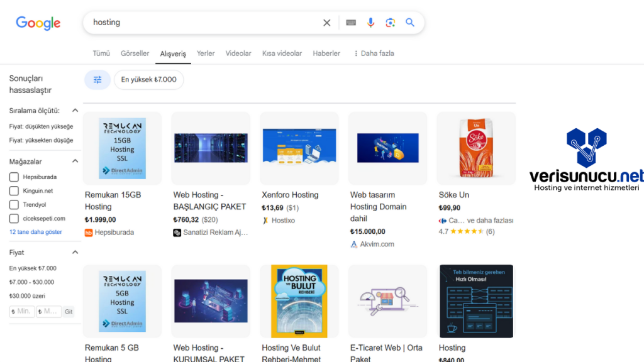The width and height of the screenshot is (644, 362).
Task: Open the on-screen keyboard icon
Action: tap(351, 23)
